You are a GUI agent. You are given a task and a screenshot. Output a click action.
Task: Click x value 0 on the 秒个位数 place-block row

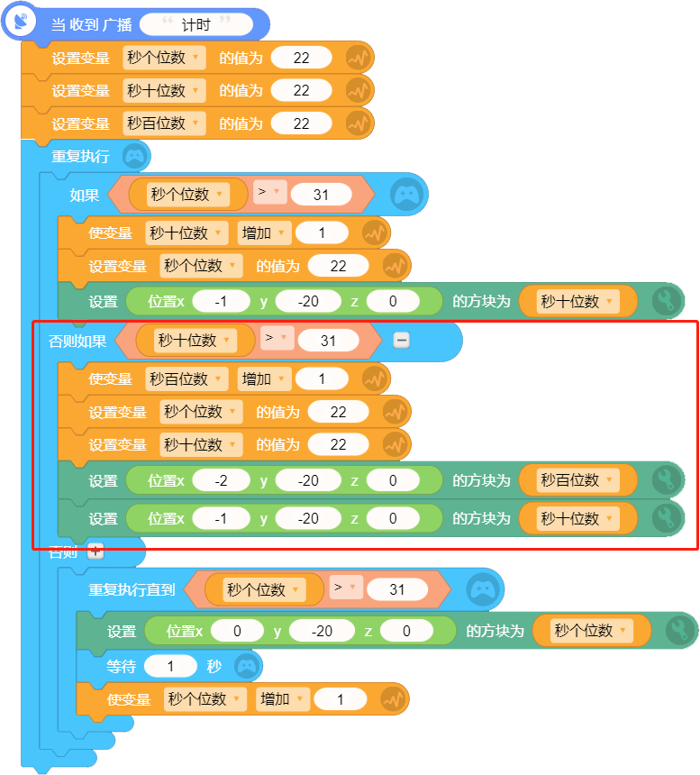tap(237, 631)
